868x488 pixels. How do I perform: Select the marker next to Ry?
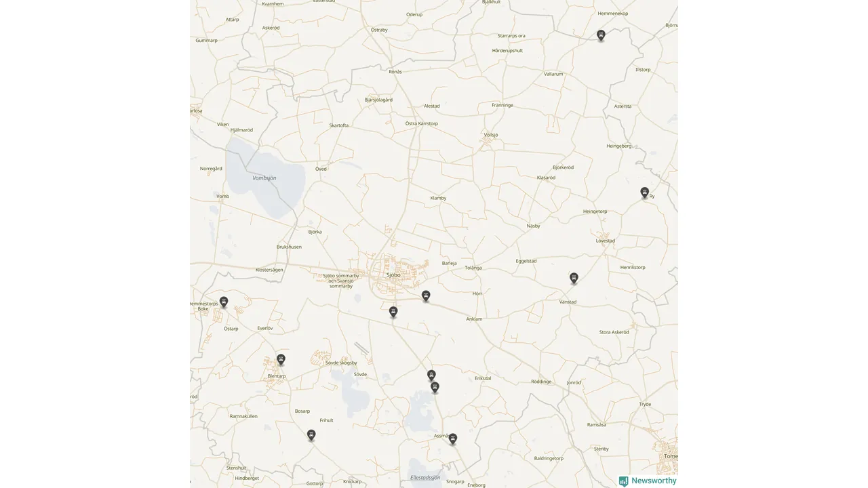pos(645,192)
